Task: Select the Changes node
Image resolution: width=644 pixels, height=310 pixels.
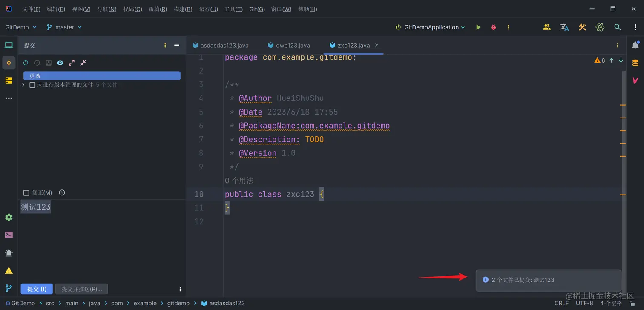Action: (x=102, y=76)
